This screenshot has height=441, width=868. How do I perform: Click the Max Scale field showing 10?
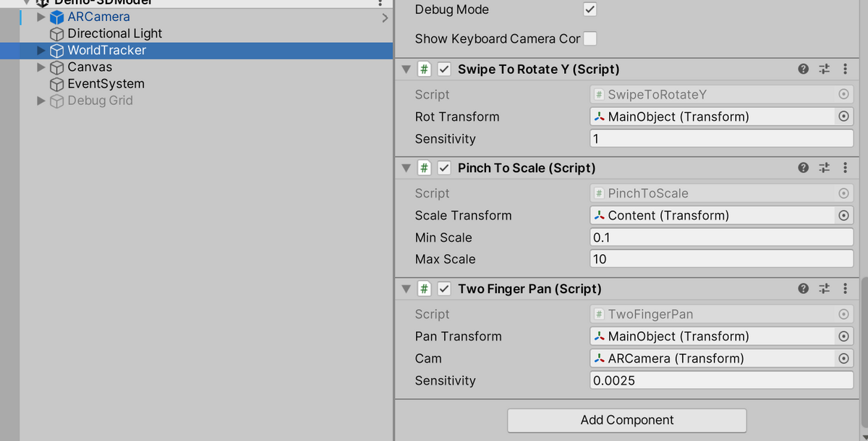click(x=720, y=259)
